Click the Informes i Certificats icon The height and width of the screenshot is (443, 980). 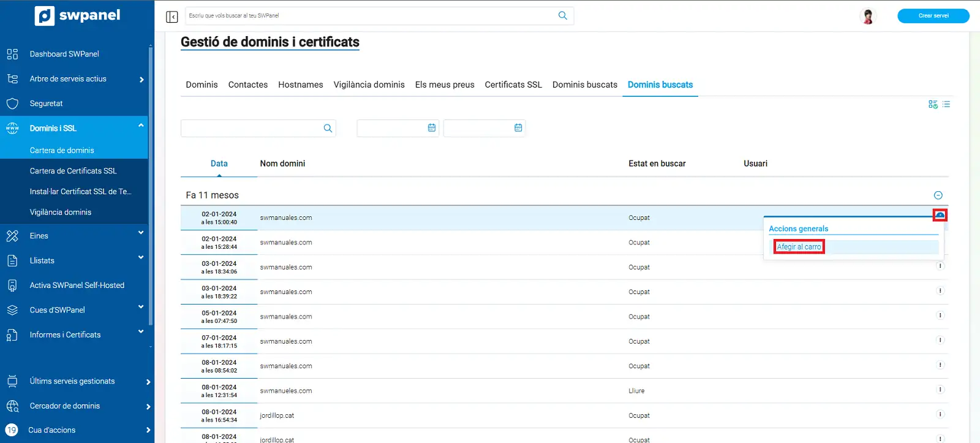[12, 335]
